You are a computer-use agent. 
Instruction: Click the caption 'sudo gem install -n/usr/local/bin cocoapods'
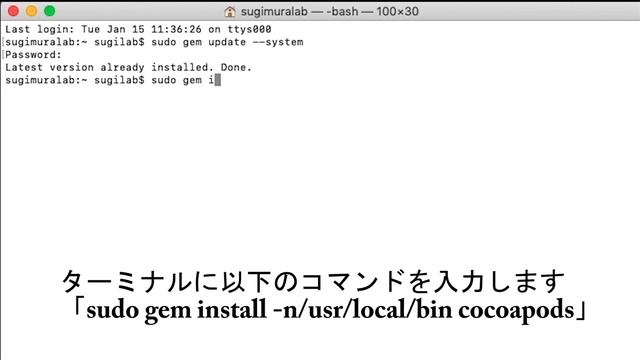pos(330,310)
